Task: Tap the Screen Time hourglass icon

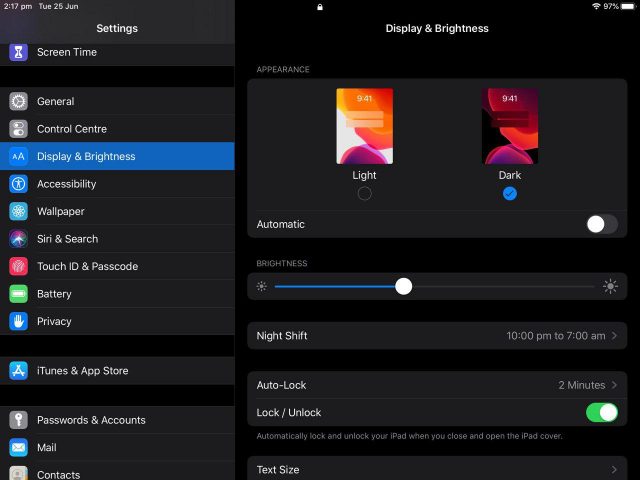Action: coord(18,52)
